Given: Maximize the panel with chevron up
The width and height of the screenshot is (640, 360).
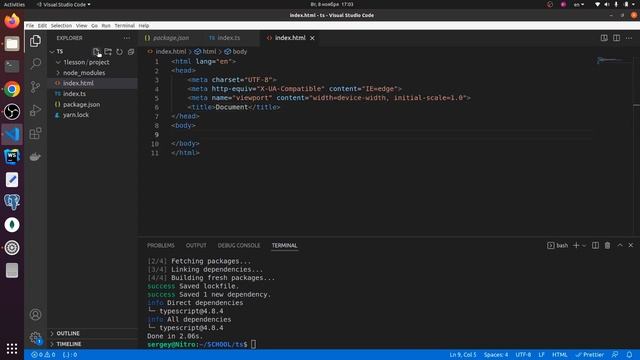Looking at the screenshot, I should coord(620,245).
